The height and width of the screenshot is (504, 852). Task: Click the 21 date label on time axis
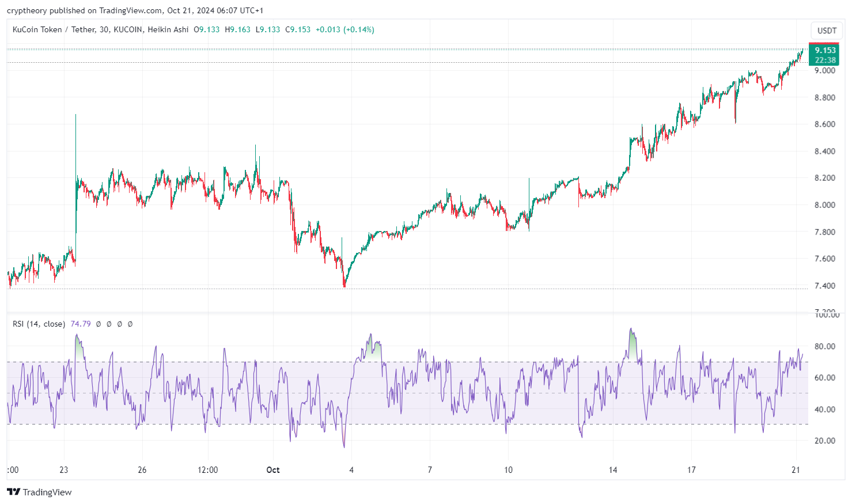click(x=796, y=470)
